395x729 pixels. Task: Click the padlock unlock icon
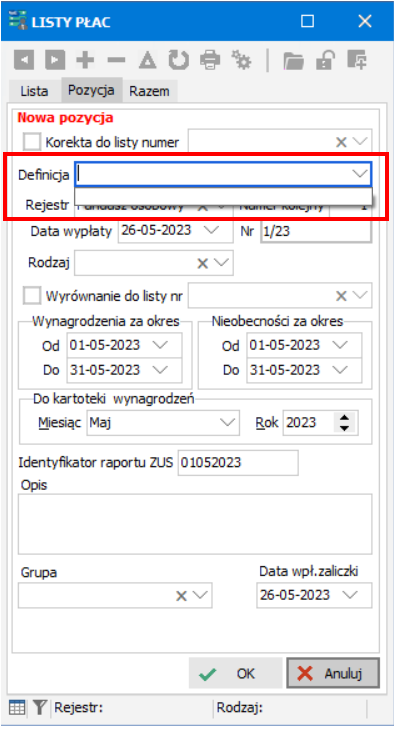(x=325, y=60)
